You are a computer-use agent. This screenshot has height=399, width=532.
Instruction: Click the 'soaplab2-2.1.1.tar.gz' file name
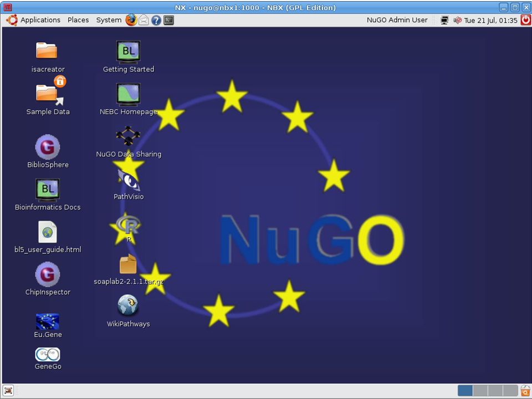pyautogui.click(x=129, y=282)
